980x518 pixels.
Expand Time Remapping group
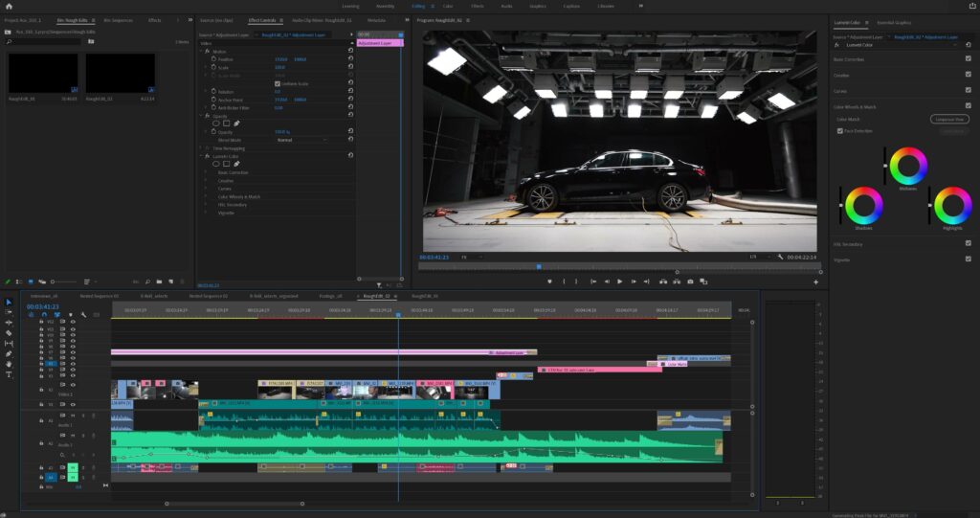[x=201, y=148]
